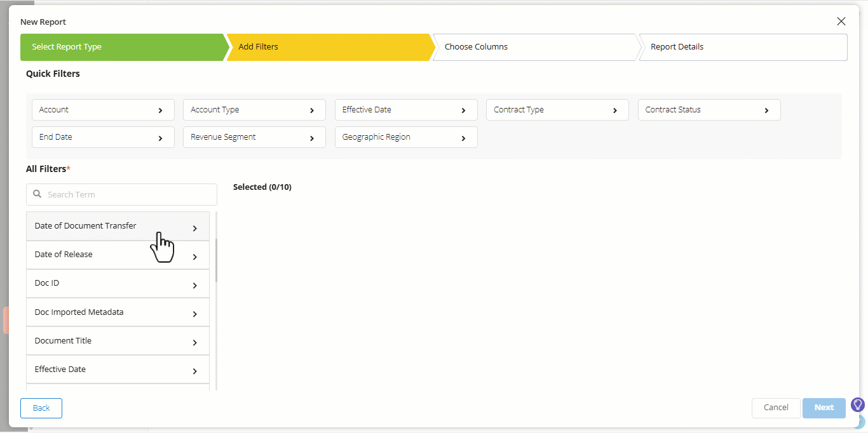Image resolution: width=868 pixels, height=433 pixels.
Task: Expand the Account quick filter
Action: click(x=103, y=110)
